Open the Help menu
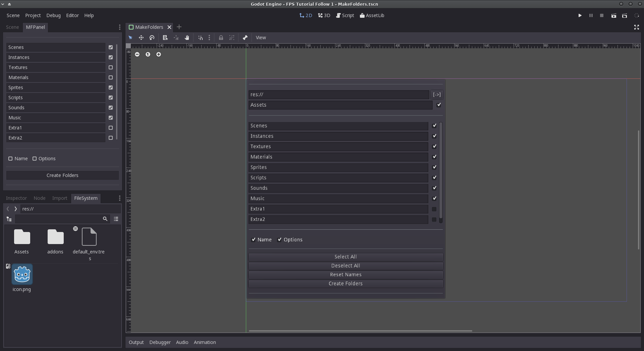Image resolution: width=644 pixels, height=351 pixels. point(89,15)
